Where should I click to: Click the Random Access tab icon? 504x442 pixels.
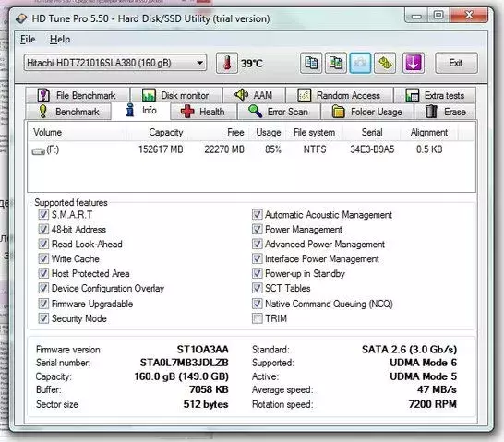[x=304, y=95]
